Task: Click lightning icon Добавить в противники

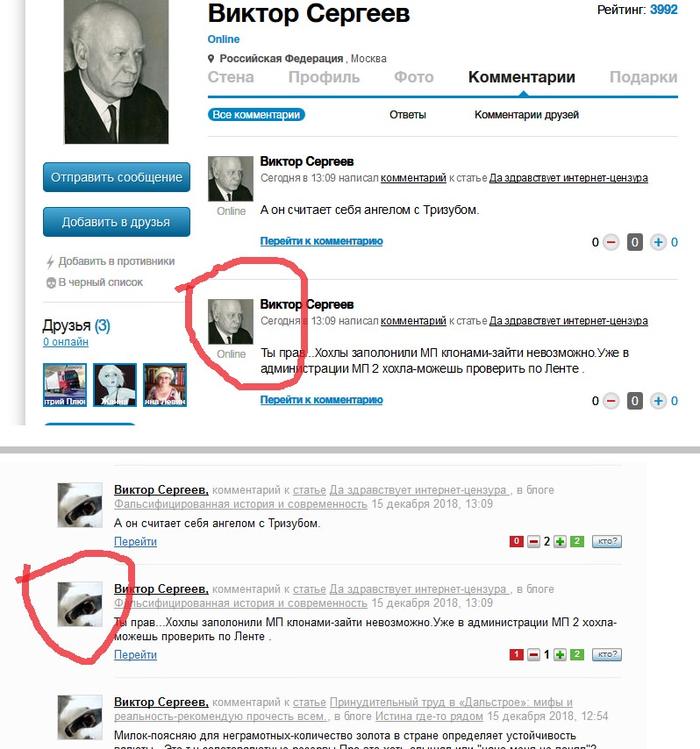Action: pyautogui.click(x=50, y=262)
